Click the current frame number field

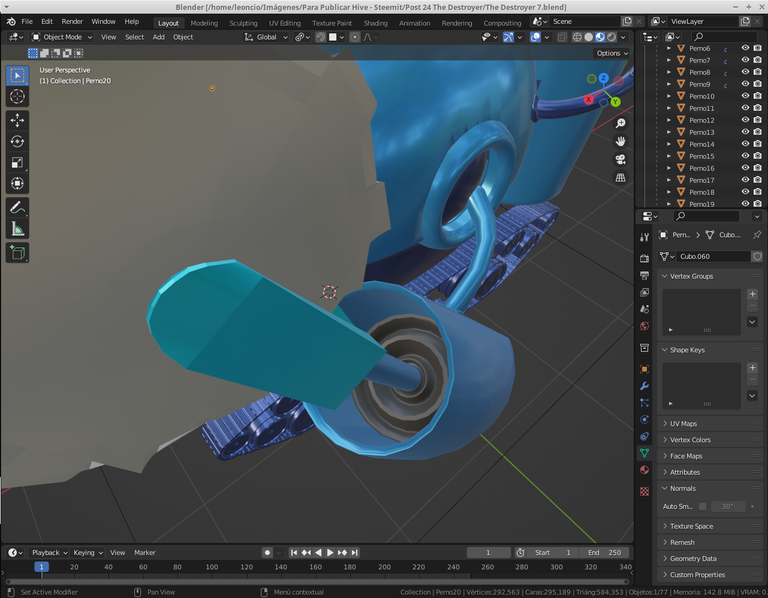point(488,552)
